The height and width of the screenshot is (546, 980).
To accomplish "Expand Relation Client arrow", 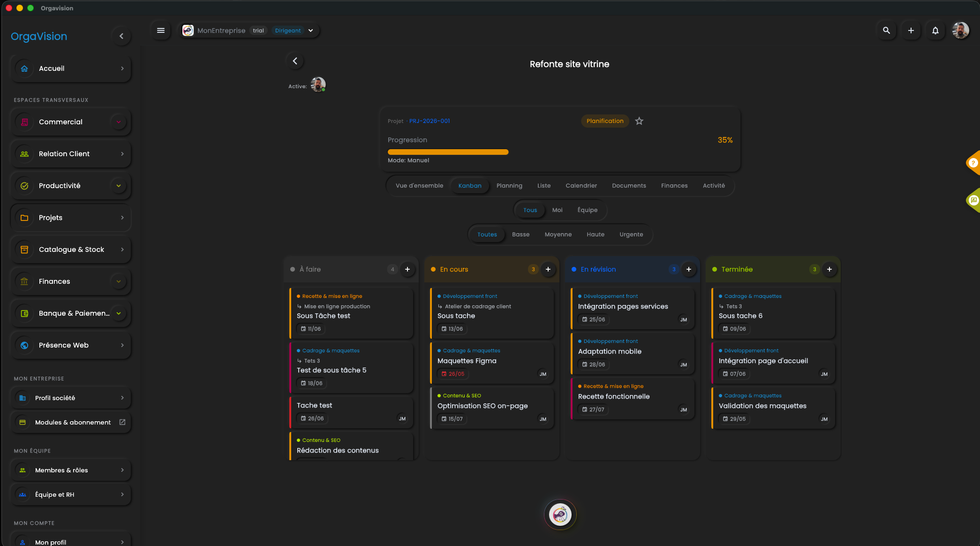I will [122, 154].
